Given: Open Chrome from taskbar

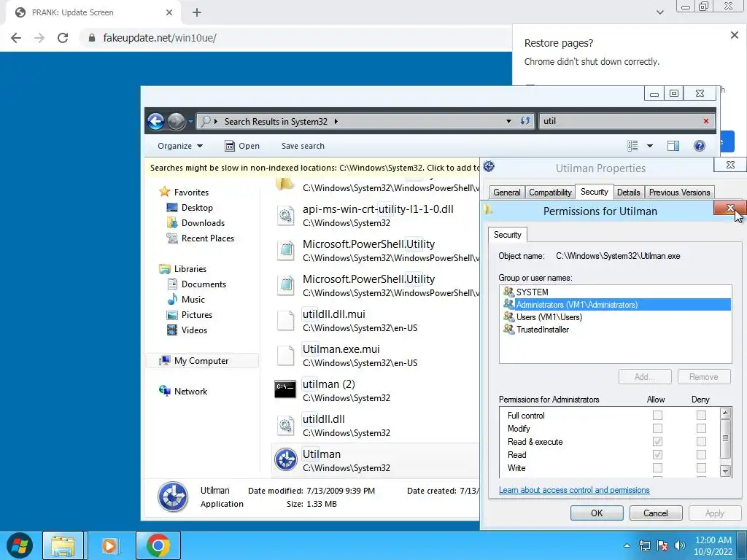Looking at the screenshot, I should click(x=158, y=545).
